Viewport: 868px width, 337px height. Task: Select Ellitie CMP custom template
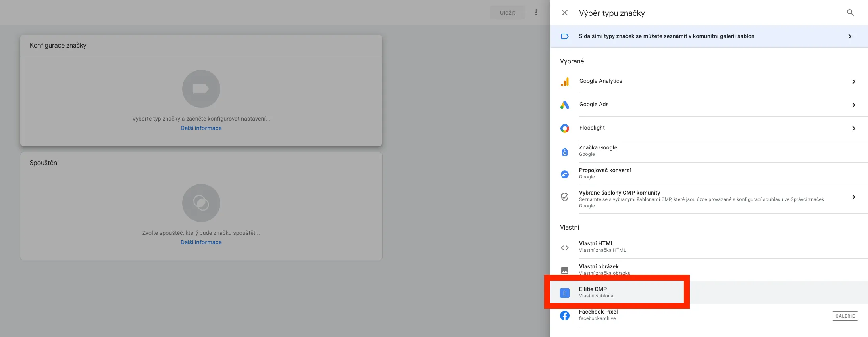click(x=709, y=293)
